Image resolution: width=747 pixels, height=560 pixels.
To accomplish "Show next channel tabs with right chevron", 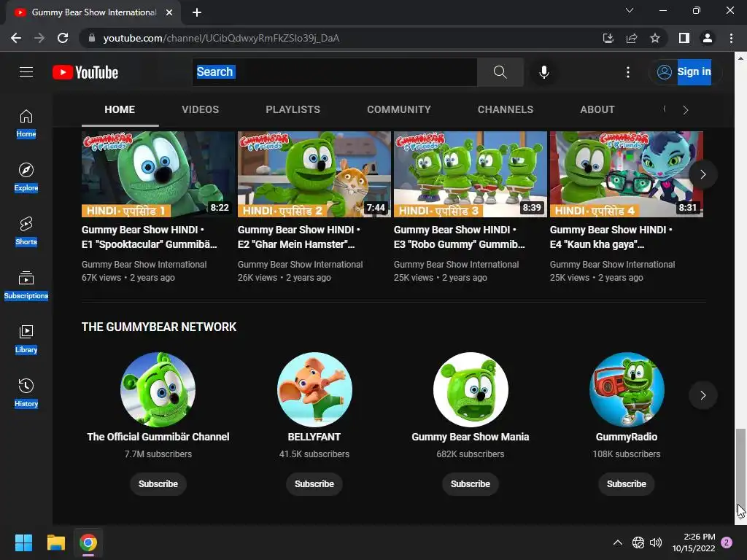I will point(686,110).
